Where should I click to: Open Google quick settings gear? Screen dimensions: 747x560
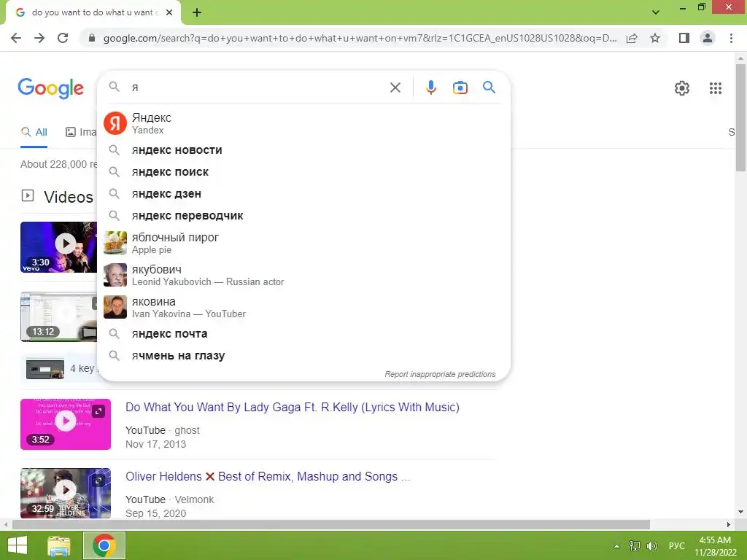click(682, 88)
